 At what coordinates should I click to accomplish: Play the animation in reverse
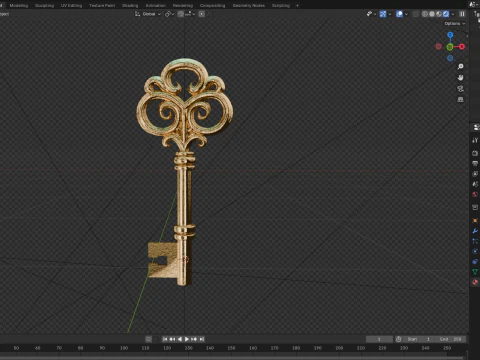(180, 339)
